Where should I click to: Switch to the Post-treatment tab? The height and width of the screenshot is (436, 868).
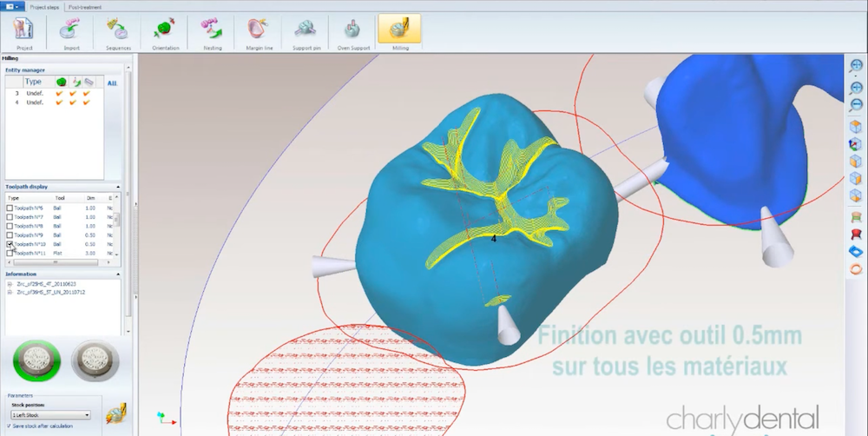(x=84, y=5)
